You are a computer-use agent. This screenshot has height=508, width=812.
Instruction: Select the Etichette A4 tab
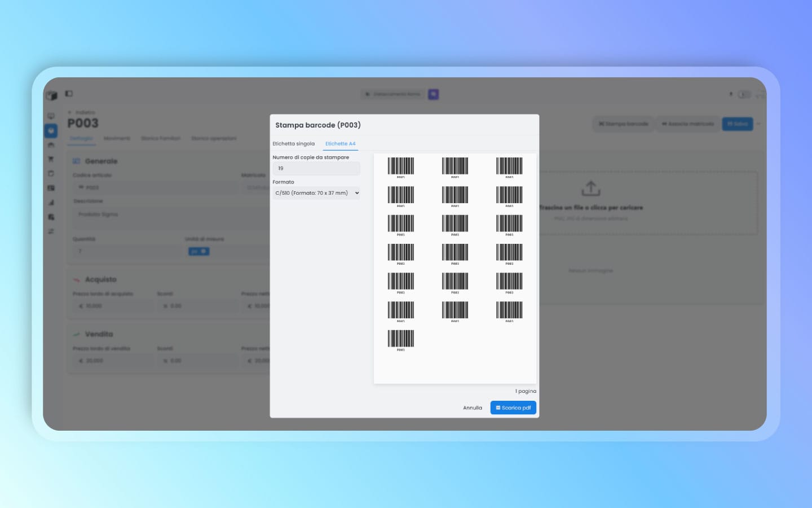click(341, 144)
